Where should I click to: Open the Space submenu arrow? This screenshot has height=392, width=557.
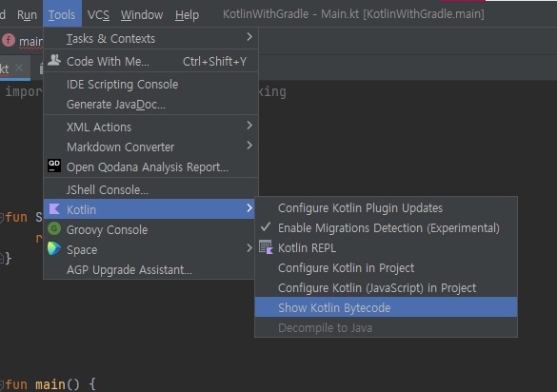249,247
